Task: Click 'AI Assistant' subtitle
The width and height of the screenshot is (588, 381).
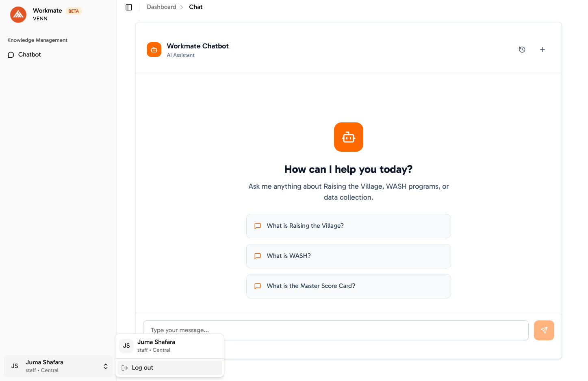Action: click(180, 55)
